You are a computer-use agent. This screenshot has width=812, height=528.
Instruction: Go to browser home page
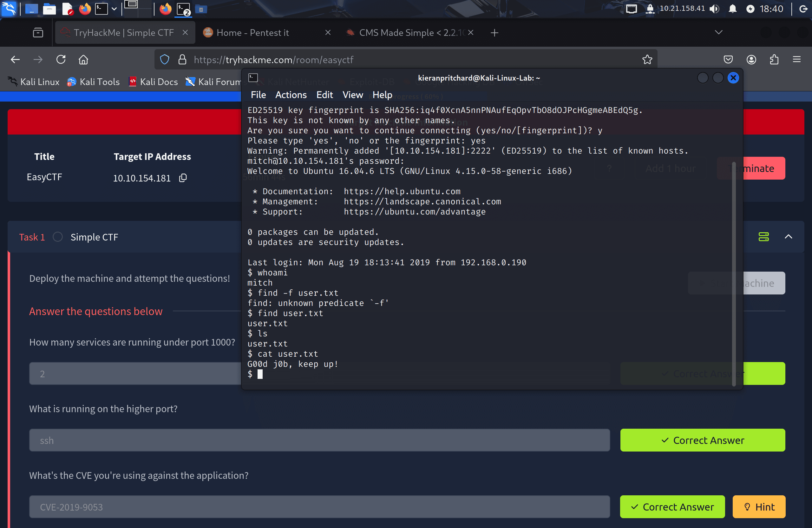[x=83, y=60]
